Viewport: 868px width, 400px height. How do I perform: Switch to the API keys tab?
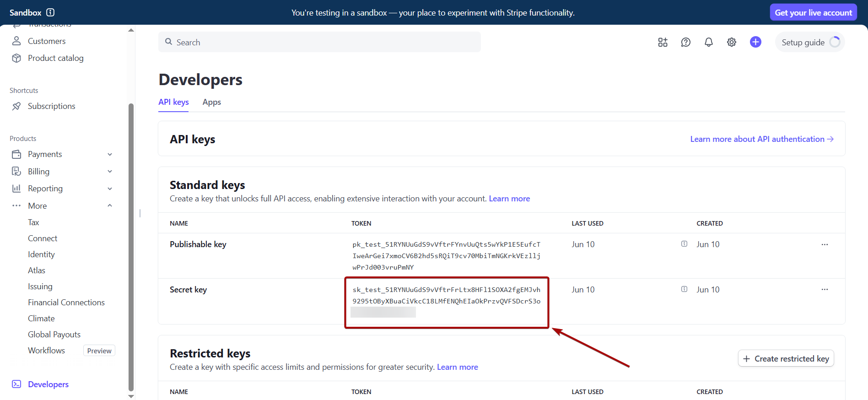173,102
